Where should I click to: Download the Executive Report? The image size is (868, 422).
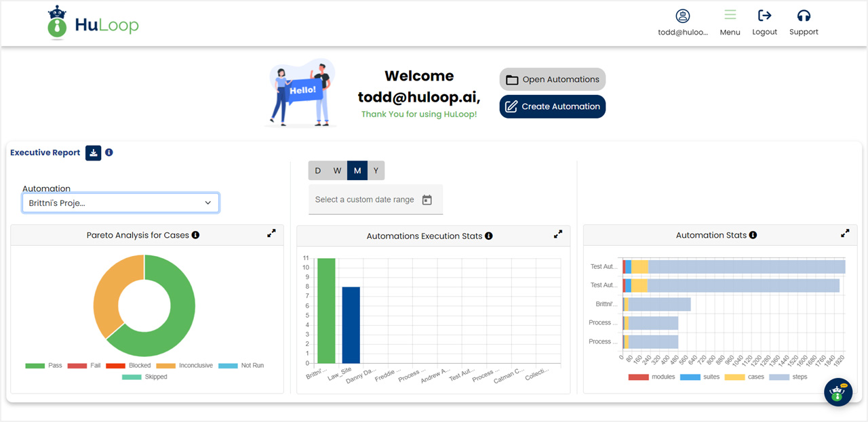(93, 152)
